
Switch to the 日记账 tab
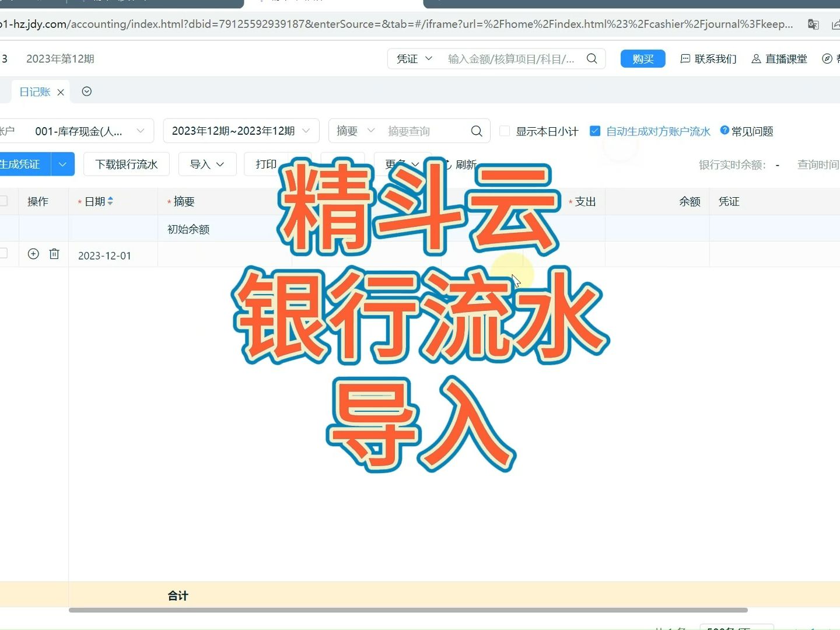click(35, 92)
